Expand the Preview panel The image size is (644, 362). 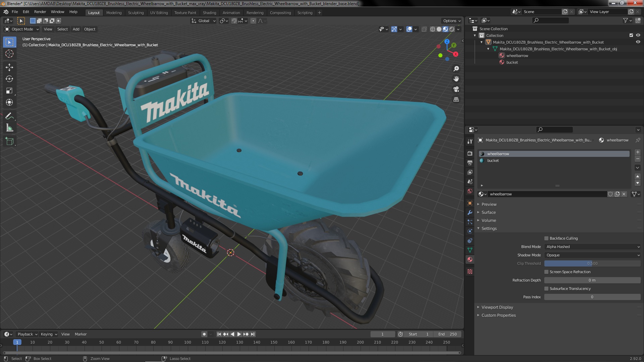(x=489, y=204)
